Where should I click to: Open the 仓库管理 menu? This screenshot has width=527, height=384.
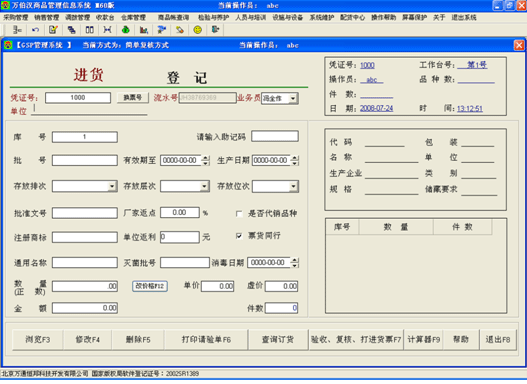coord(133,17)
